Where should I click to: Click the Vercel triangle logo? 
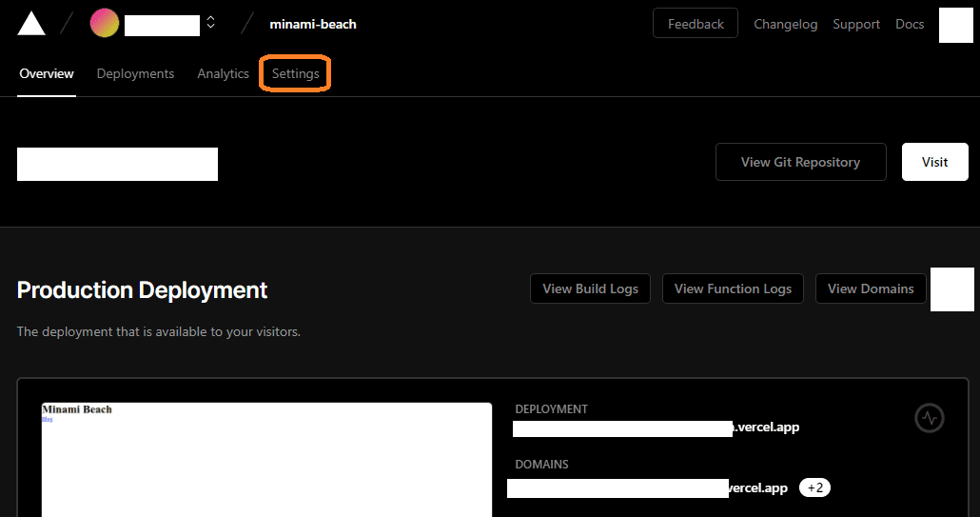[x=31, y=24]
